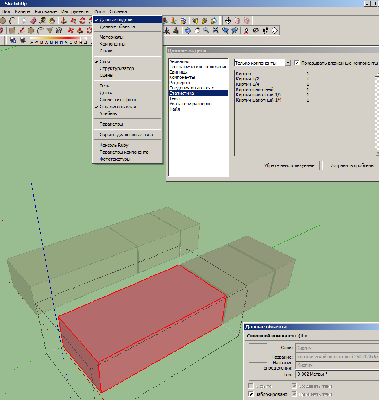Choose 'Параметры компонента' menu entry
This screenshot has height=400, width=379.
coord(127,152)
